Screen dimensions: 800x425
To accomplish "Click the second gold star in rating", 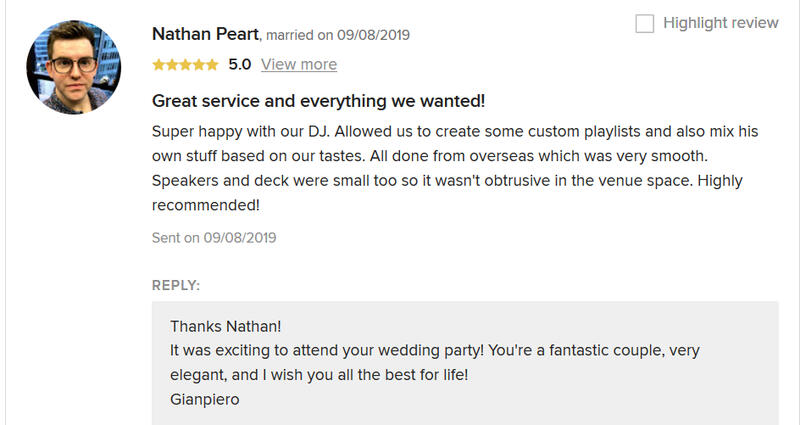I will pos(171,65).
